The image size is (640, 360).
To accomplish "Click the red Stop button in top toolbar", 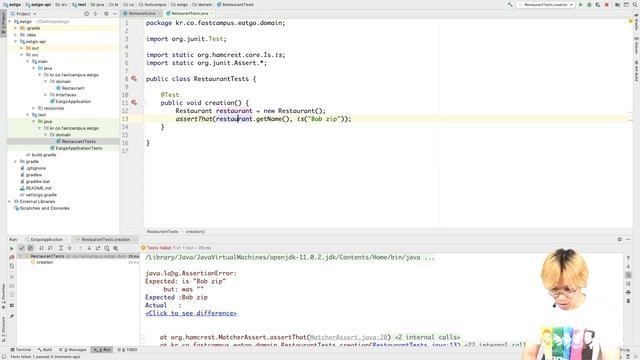I will pos(607,4).
